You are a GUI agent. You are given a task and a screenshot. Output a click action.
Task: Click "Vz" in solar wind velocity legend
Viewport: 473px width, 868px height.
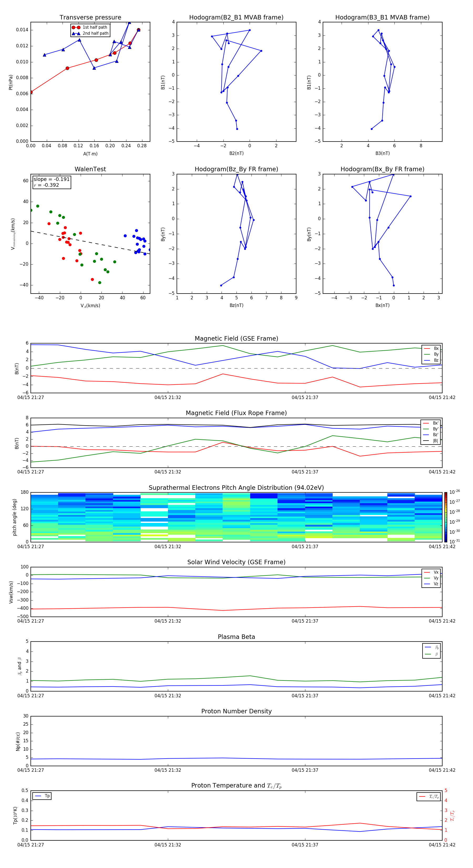(x=431, y=584)
